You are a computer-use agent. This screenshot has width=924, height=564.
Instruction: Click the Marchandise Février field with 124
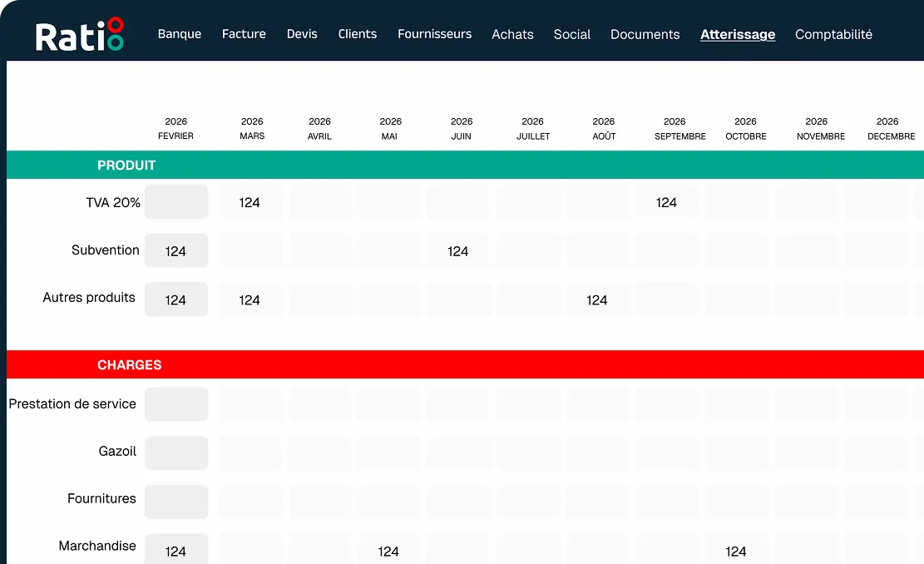[x=176, y=549]
